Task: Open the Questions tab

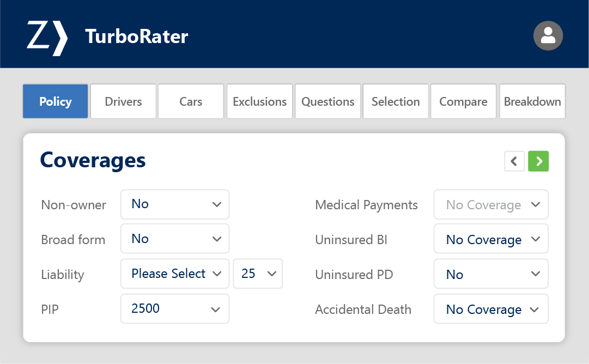Action: (327, 101)
